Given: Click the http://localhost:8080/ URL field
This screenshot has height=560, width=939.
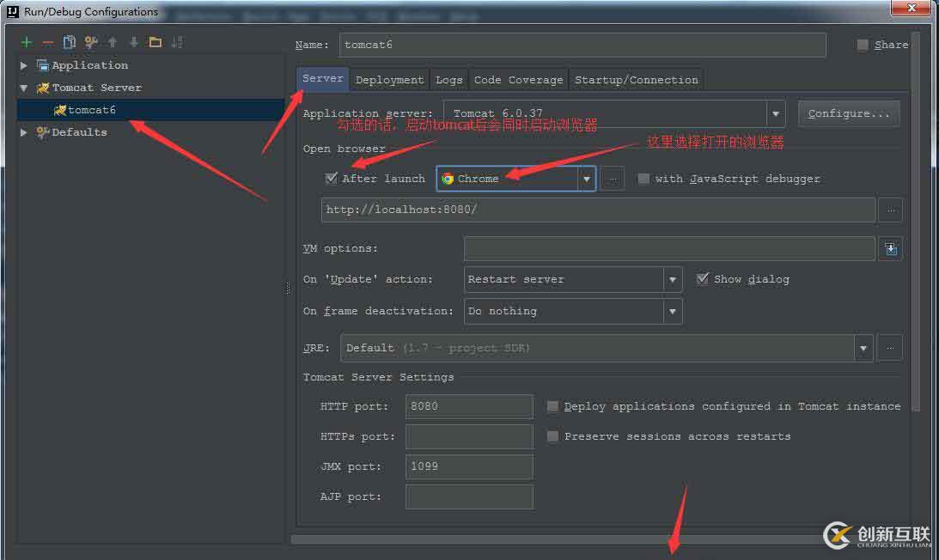Looking at the screenshot, I should 598,210.
